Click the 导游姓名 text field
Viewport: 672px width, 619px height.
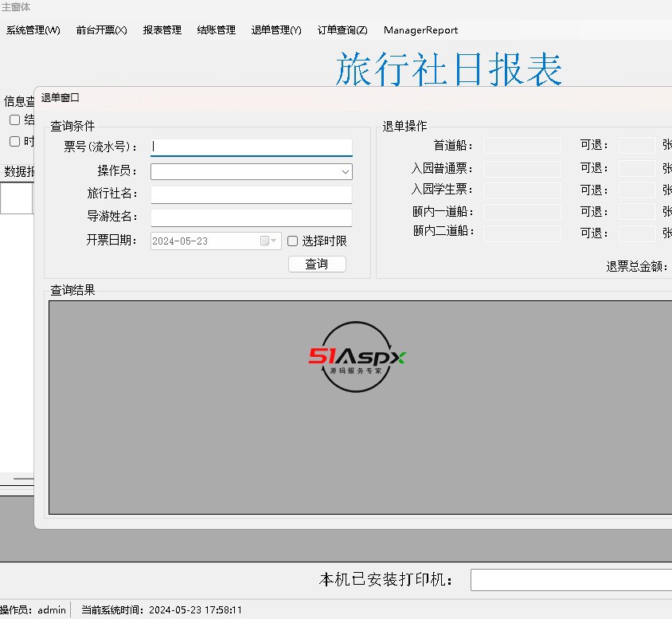(251, 217)
